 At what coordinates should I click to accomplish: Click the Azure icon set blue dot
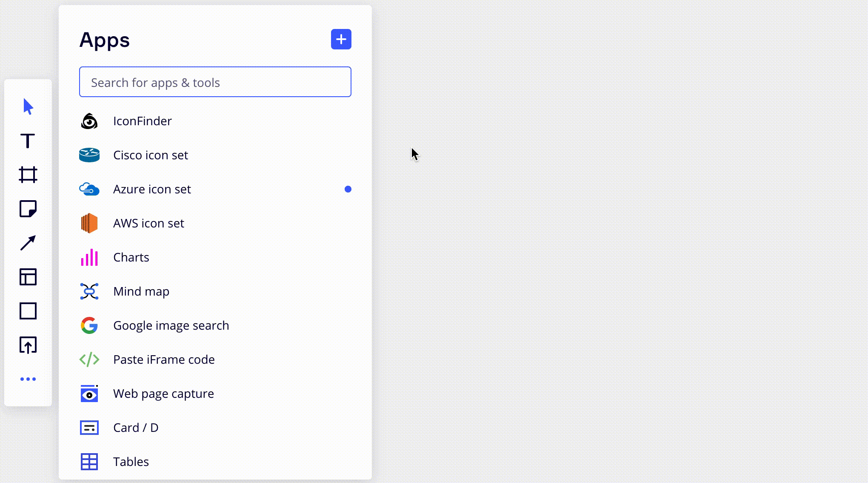tap(348, 189)
